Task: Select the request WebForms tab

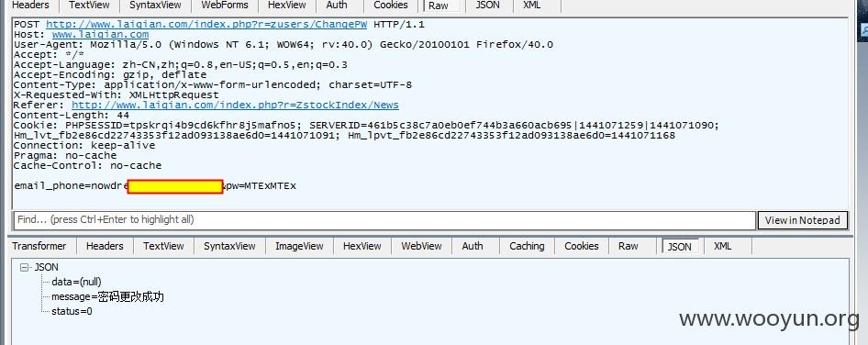Action: pos(225,6)
